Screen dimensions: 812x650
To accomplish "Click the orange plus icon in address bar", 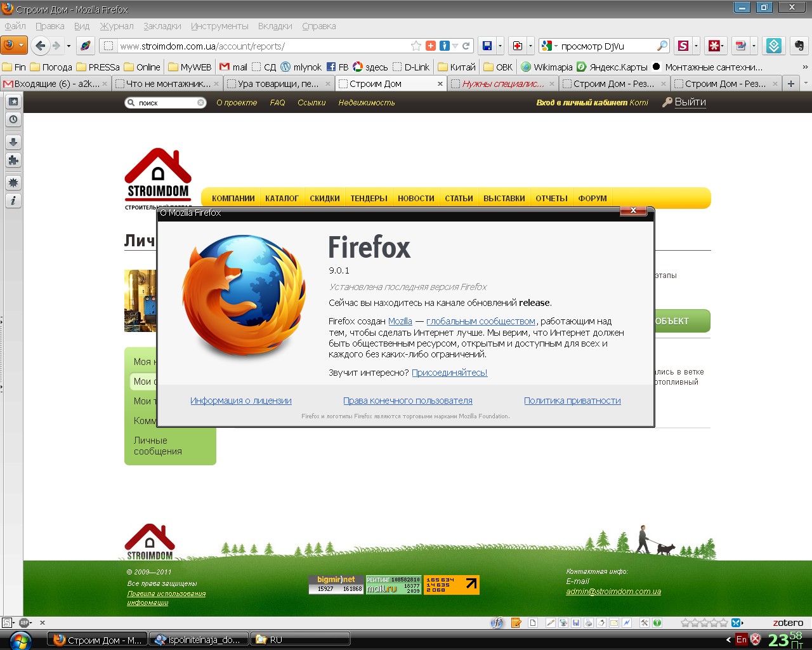I will point(431,46).
